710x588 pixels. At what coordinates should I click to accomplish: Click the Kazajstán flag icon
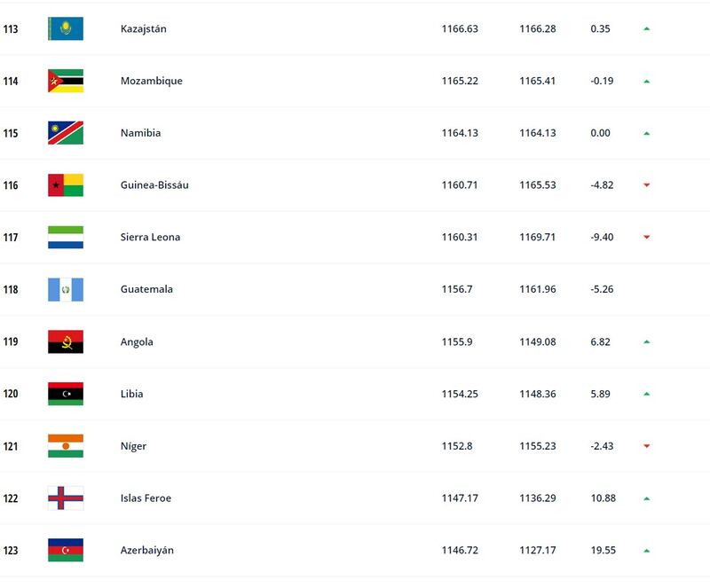pyautogui.click(x=66, y=28)
